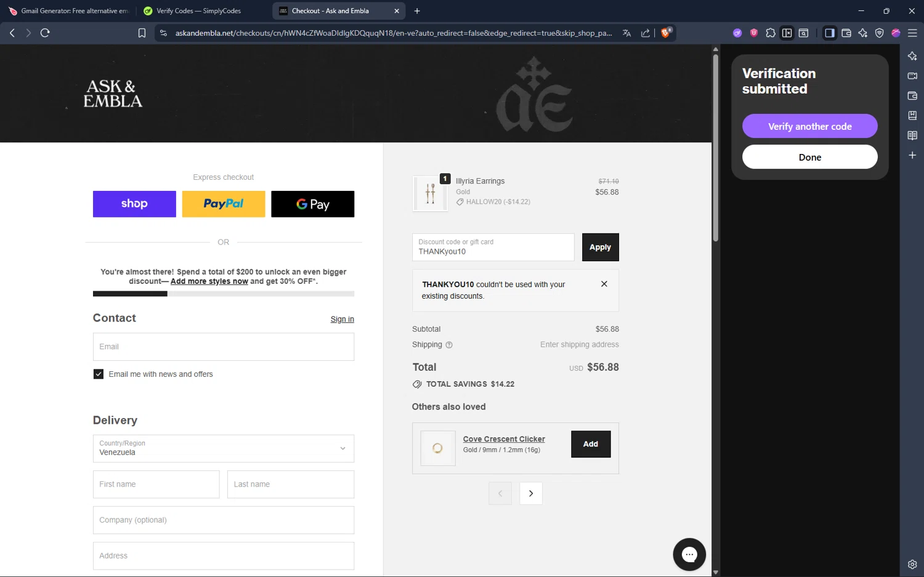The image size is (924, 577).
Task: Dismiss the THANKYOU10 error message
Action: pyautogui.click(x=604, y=284)
